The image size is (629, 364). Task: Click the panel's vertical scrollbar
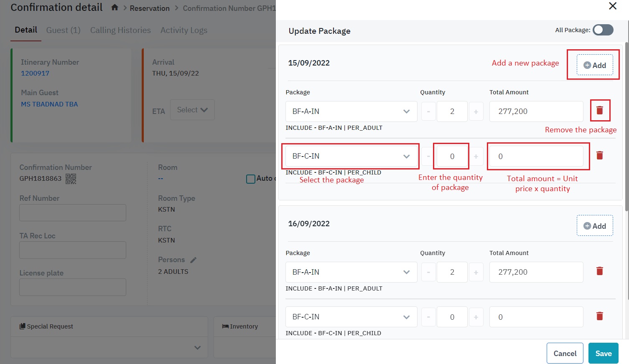(x=626, y=167)
